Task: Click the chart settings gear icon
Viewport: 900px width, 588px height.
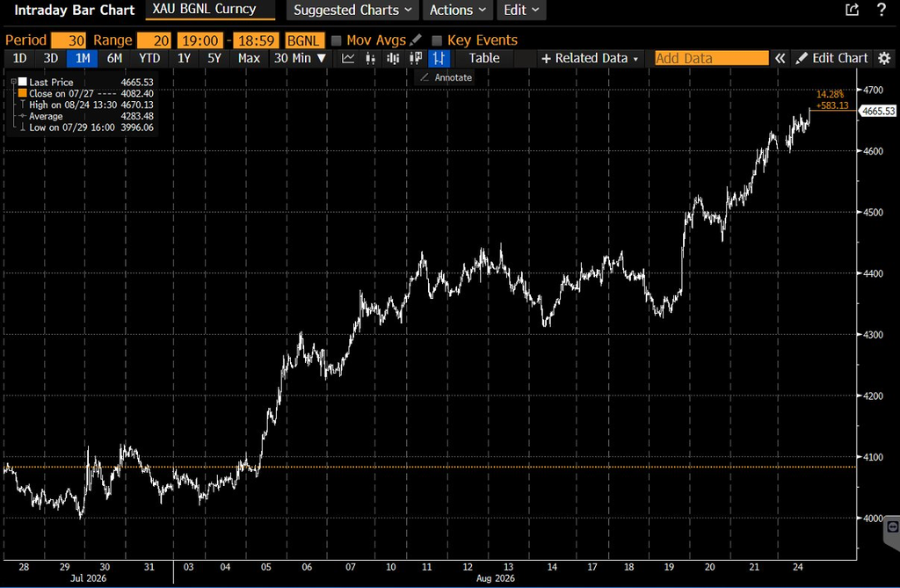Action: coord(884,58)
